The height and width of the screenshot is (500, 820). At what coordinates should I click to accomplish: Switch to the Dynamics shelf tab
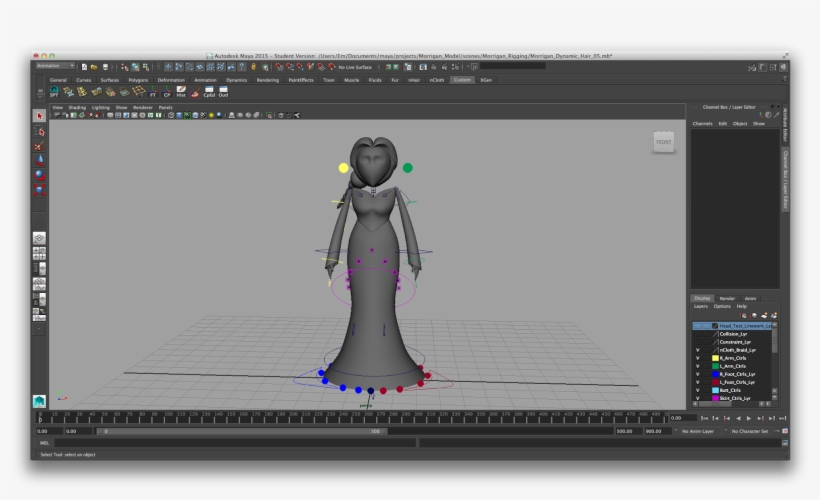point(236,80)
